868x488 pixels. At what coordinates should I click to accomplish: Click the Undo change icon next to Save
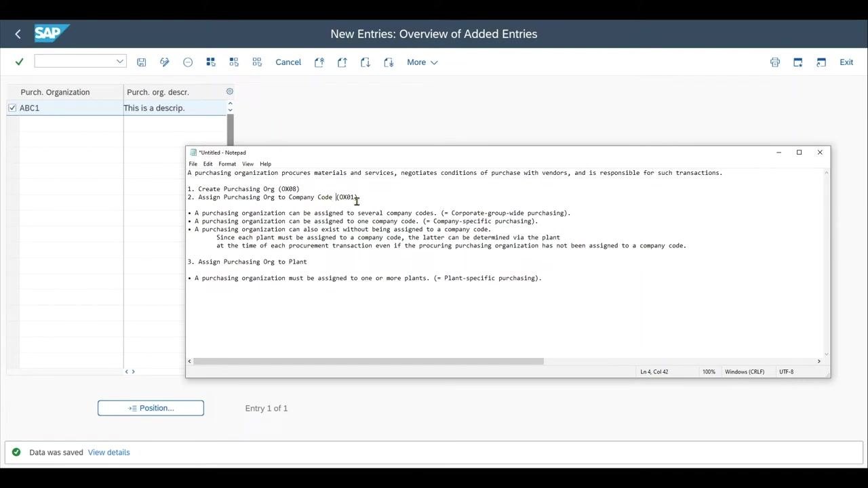[164, 62]
